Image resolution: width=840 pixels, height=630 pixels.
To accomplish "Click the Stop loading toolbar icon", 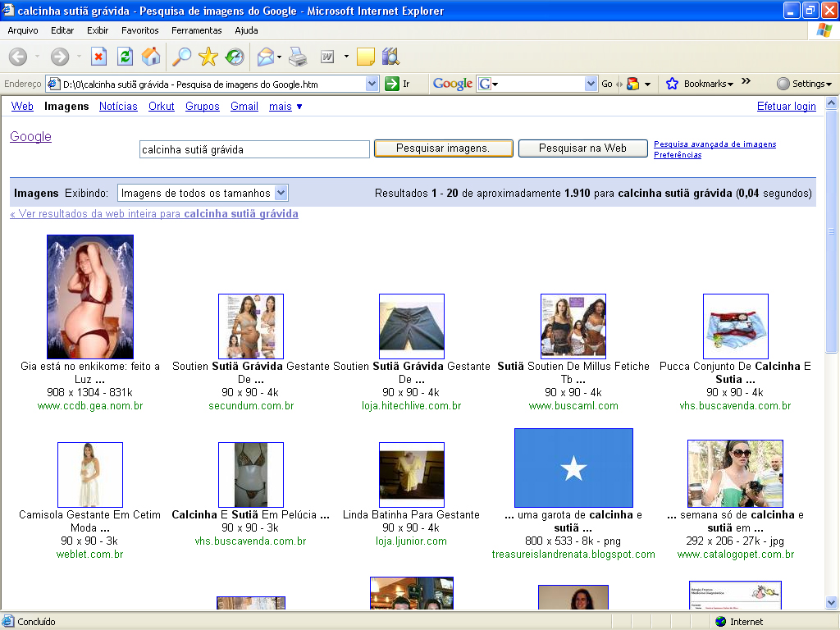I will pos(98,57).
